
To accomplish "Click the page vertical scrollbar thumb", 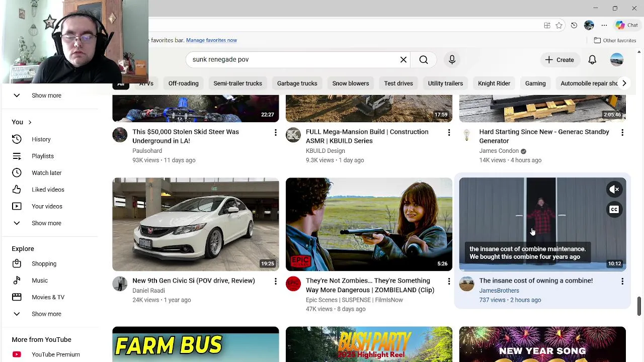I will click(639, 306).
